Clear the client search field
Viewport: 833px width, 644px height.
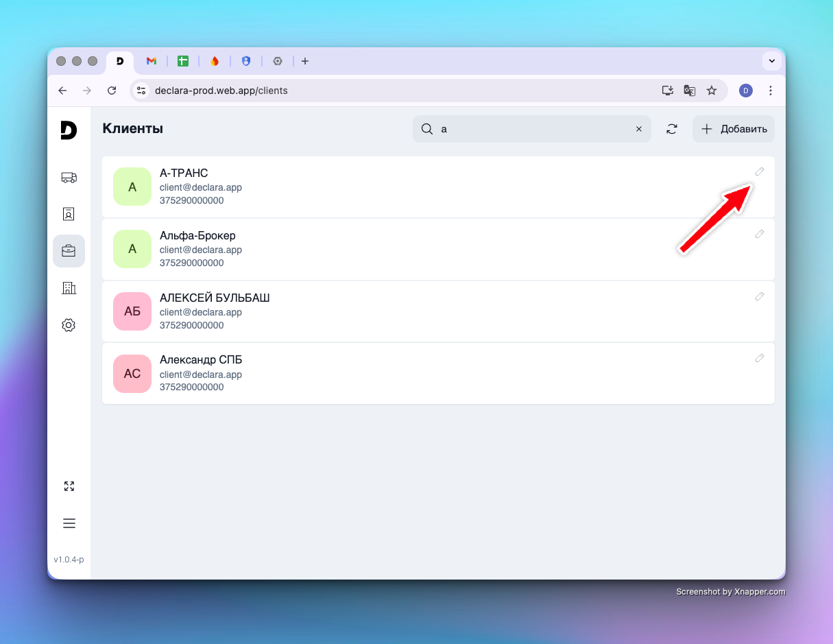639,129
